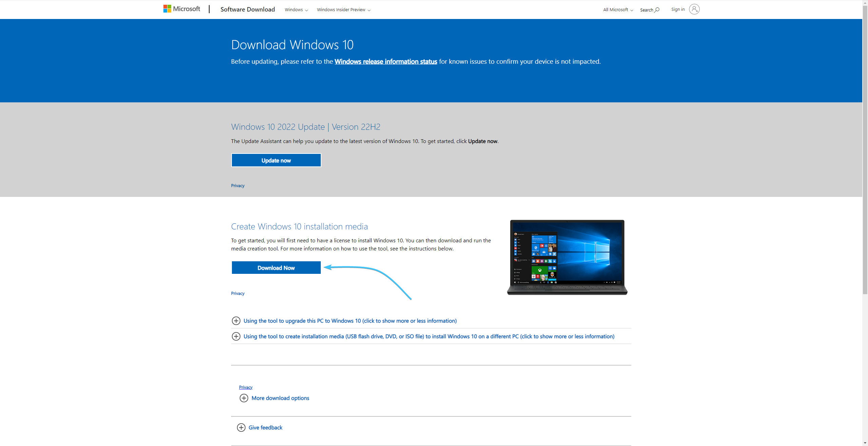Open Windows release information status link
The height and width of the screenshot is (446, 868).
(386, 62)
